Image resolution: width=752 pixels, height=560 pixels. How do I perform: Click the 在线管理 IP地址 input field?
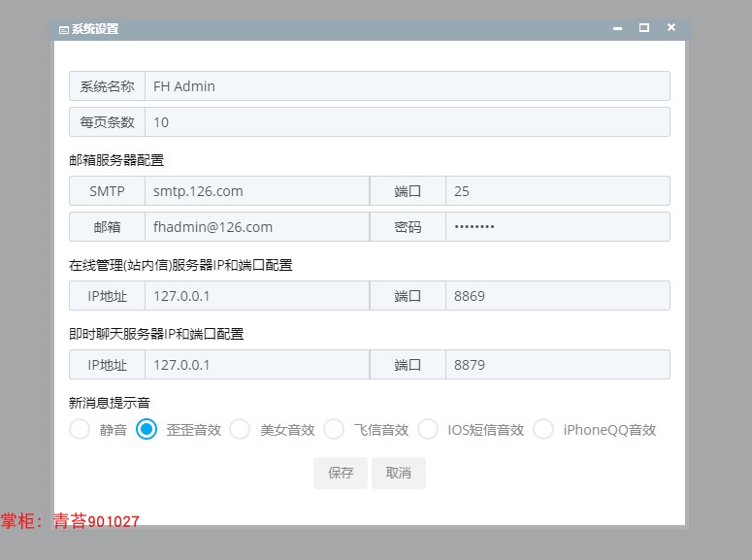point(257,296)
